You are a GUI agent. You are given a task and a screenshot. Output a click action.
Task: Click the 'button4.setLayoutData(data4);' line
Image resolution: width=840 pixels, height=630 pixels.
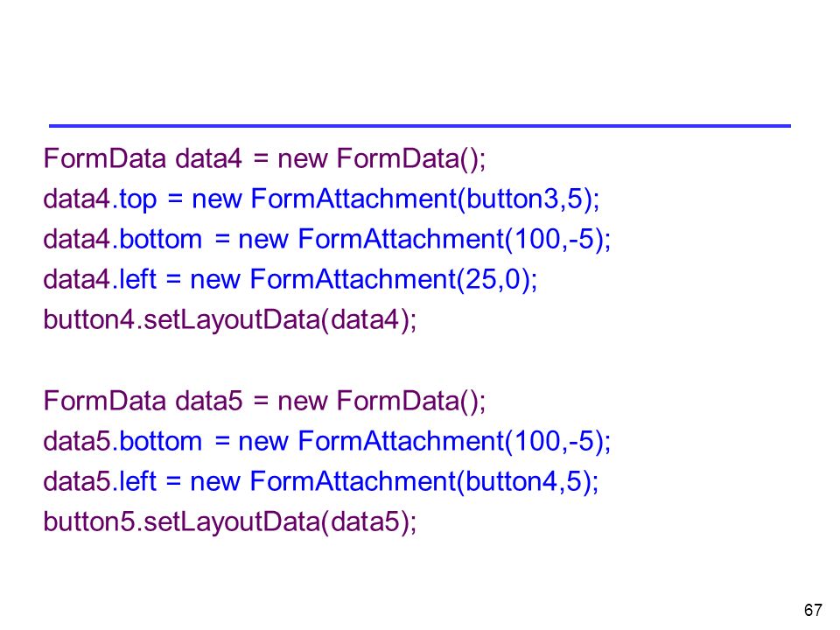pos(230,320)
